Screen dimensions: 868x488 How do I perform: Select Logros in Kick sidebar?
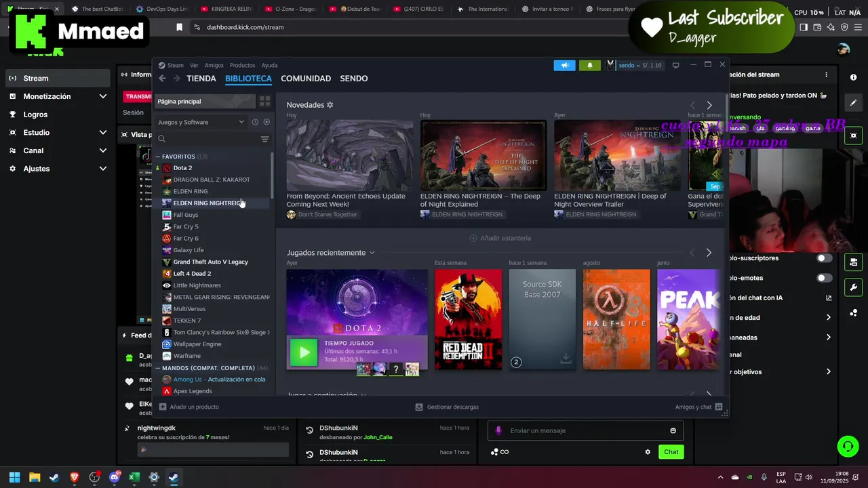(58, 115)
